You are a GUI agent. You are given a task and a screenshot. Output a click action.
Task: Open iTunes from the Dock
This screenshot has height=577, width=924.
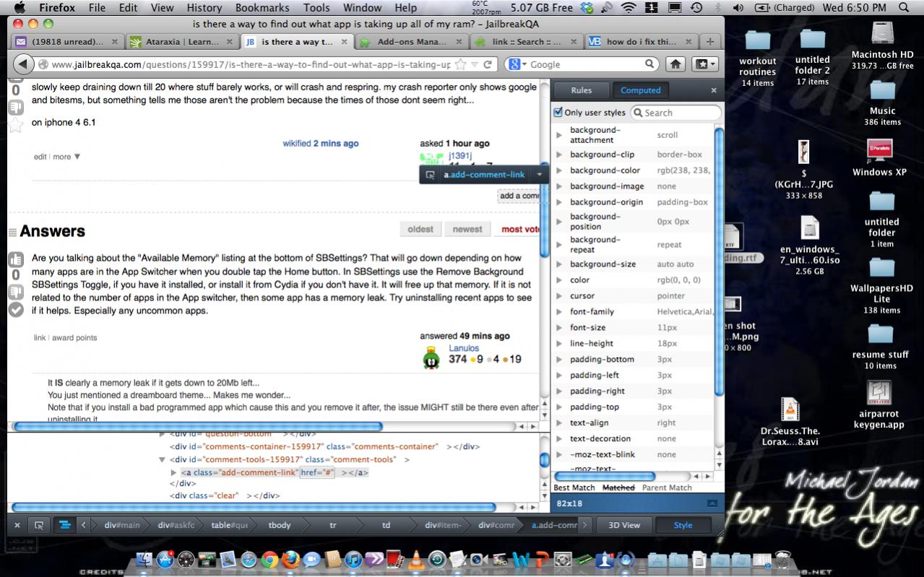pyautogui.click(x=353, y=560)
